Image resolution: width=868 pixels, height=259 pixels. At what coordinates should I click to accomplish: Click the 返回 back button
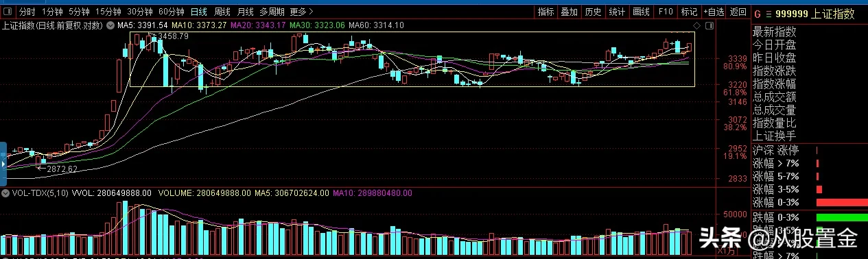click(x=738, y=12)
